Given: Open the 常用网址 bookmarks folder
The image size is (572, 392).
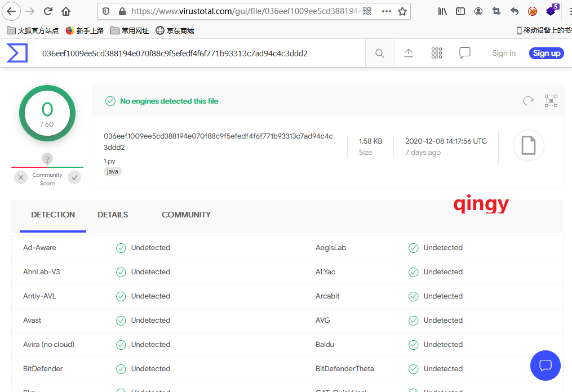Looking at the screenshot, I should (130, 30).
